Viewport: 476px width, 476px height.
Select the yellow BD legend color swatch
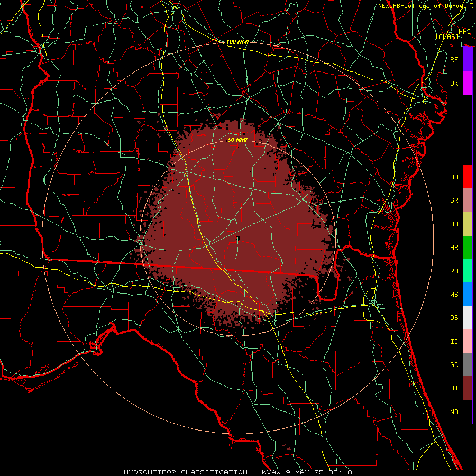(x=467, y=224)
